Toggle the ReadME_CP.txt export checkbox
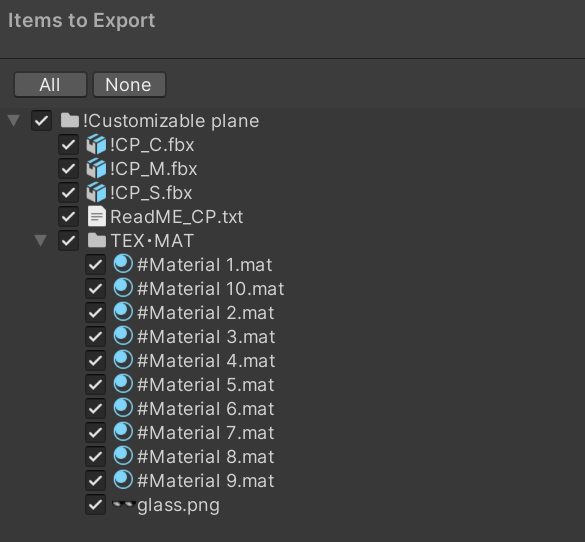 coord(69,216)
